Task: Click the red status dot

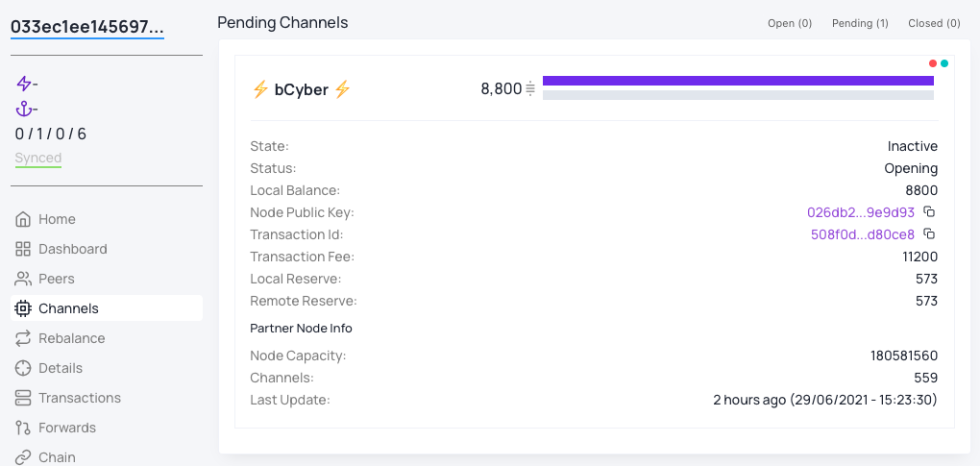Action: [933, 63]
